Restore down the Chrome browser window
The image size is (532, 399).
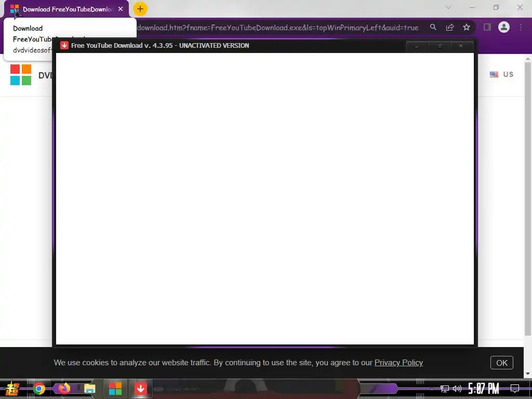496,7
